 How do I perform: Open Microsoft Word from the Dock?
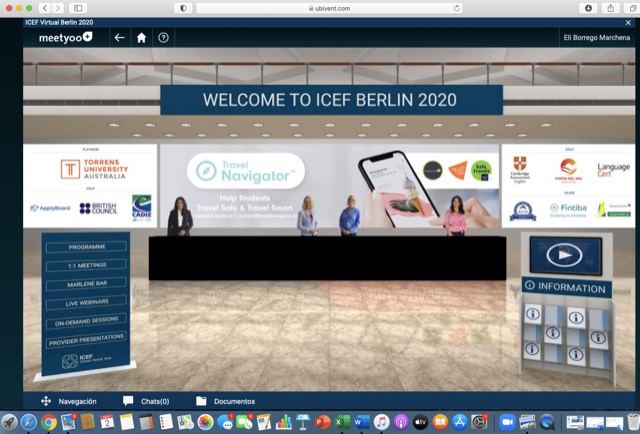click(362, 422)
